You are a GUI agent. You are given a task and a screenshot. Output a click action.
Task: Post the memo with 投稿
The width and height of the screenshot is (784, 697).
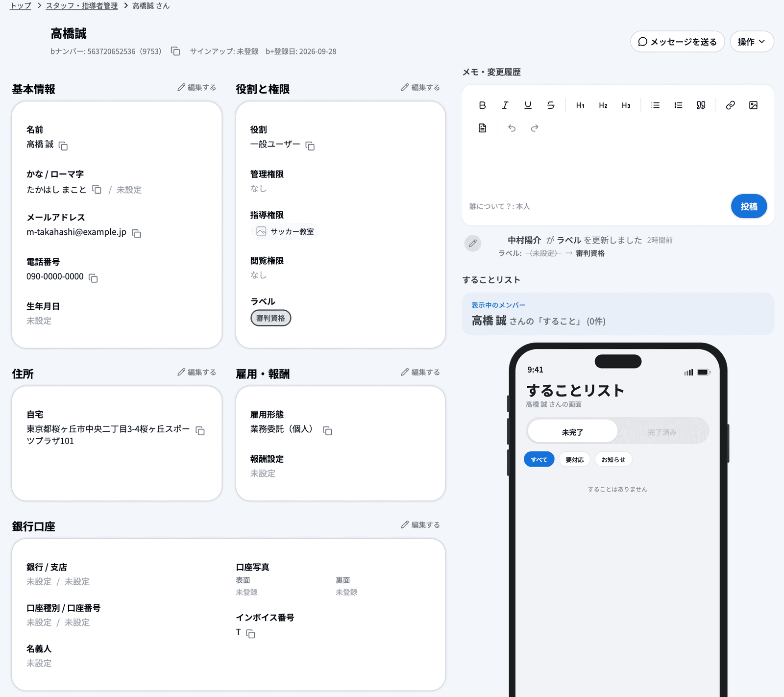pos(749,206)
